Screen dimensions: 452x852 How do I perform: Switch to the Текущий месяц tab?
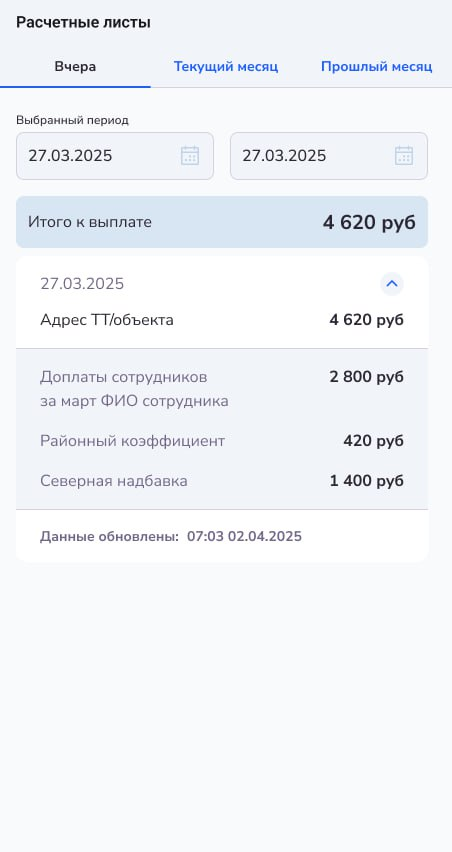click(226, 67)
